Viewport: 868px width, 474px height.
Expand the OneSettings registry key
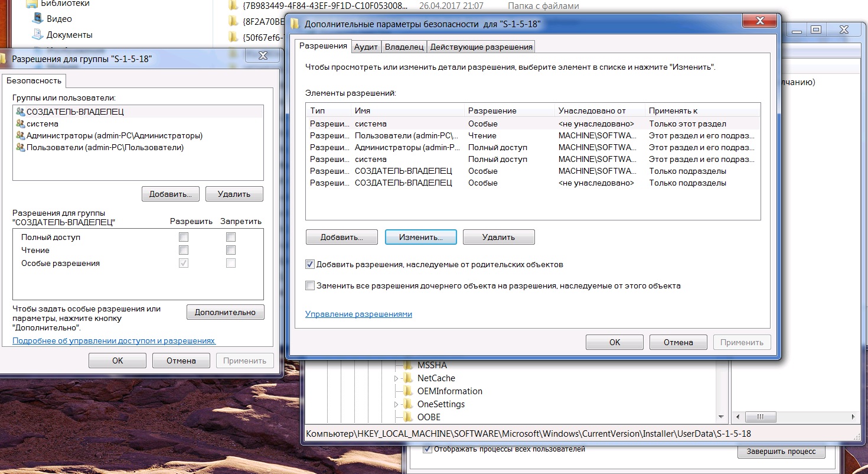pos(396,404)
